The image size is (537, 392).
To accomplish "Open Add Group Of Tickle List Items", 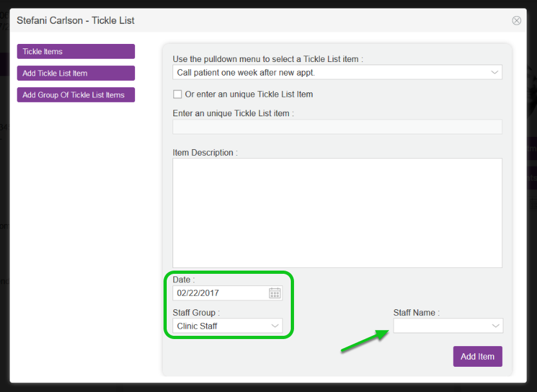I will coord(76,95).
